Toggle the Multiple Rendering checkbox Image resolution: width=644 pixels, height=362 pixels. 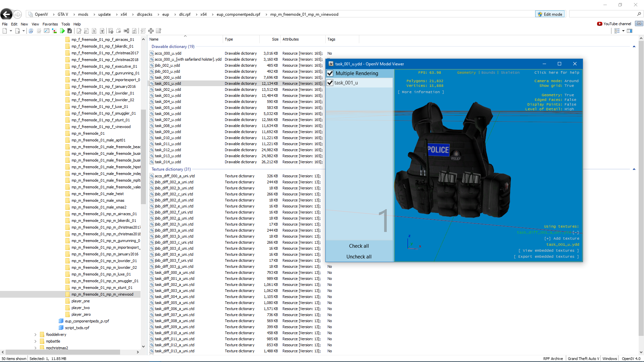coord(330,73)
